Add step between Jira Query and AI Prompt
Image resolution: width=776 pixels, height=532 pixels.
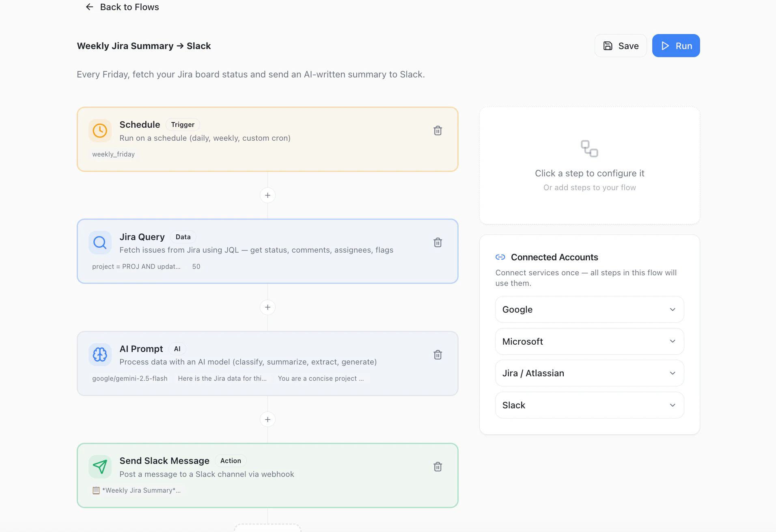267,307
